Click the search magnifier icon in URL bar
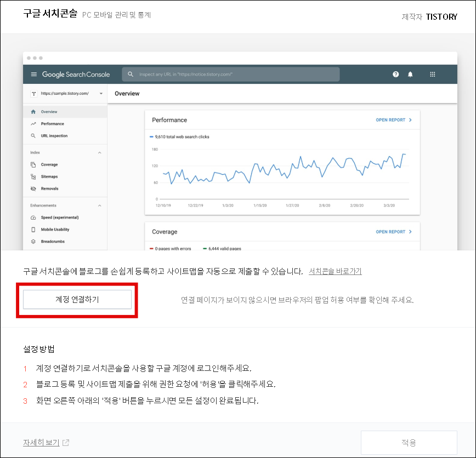 tap(131, 75)
